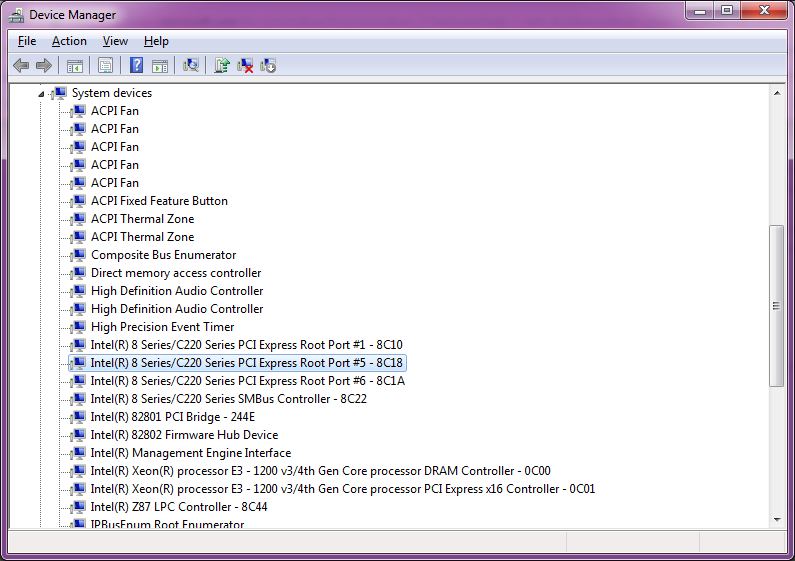Click the scrollbar up arrow
Screen dimensions: 795x561
point(776,92)
